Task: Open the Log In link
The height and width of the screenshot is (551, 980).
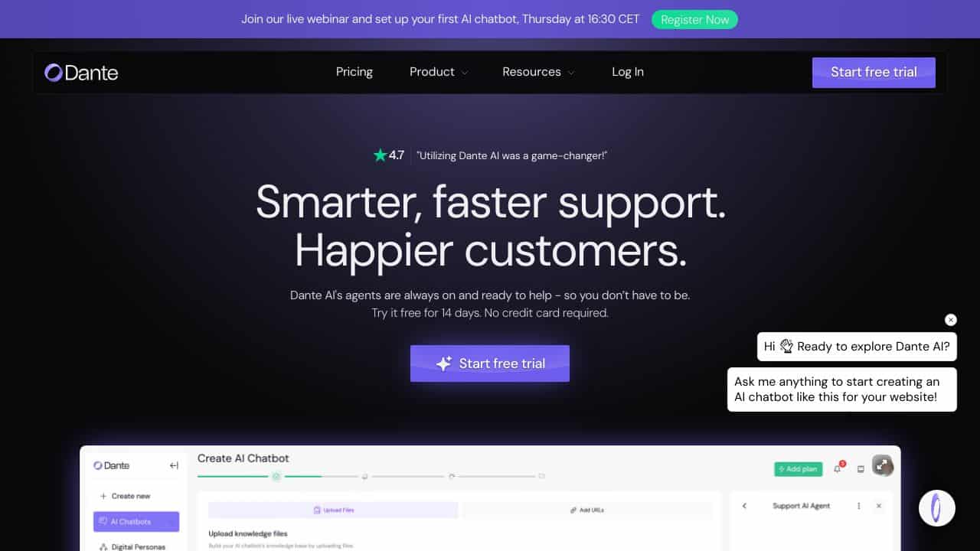Action: [x=628, y=72]
